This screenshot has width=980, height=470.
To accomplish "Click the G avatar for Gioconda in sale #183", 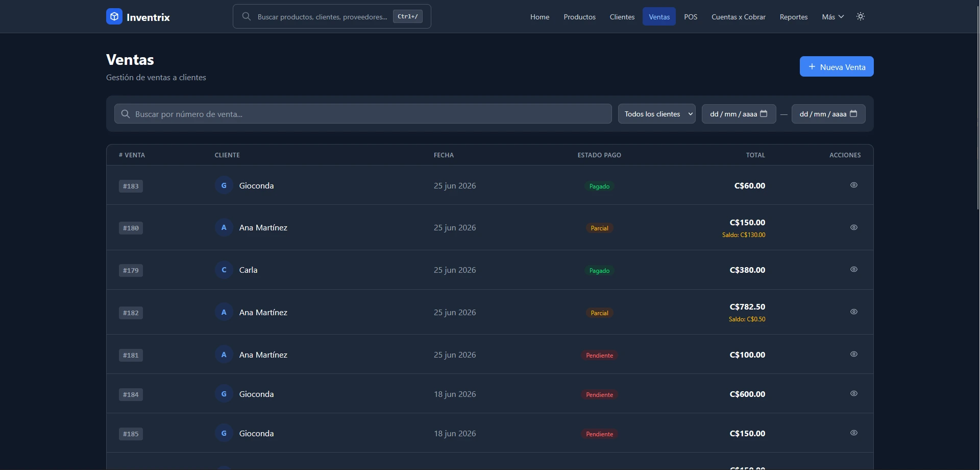I will (224, 185).
